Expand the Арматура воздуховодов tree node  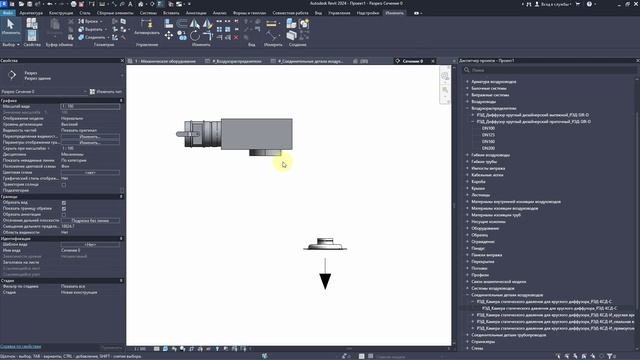click(x=468, y=82)
